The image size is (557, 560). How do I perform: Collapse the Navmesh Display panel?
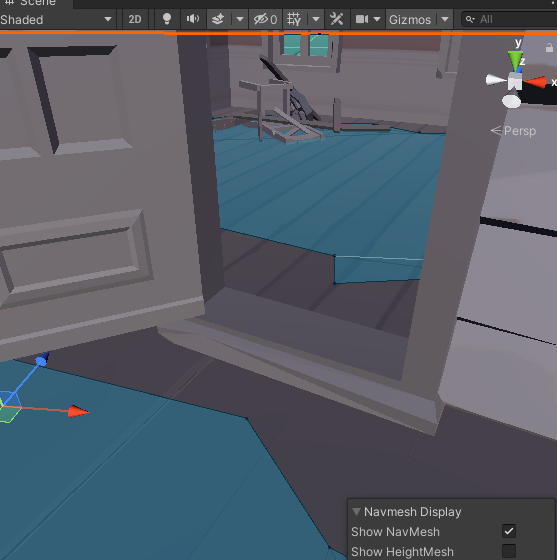356,511
